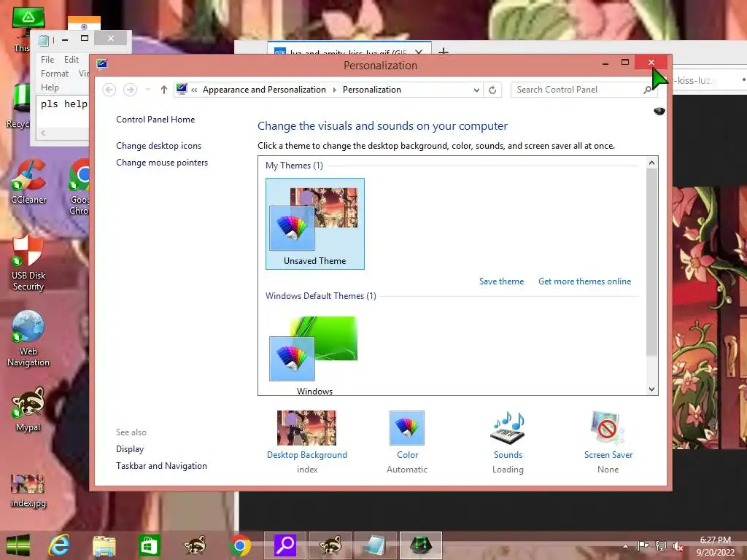Click the Color link text
Image resolution: width=747 pixels, height=560 pixels.
[x=407, y=455]
